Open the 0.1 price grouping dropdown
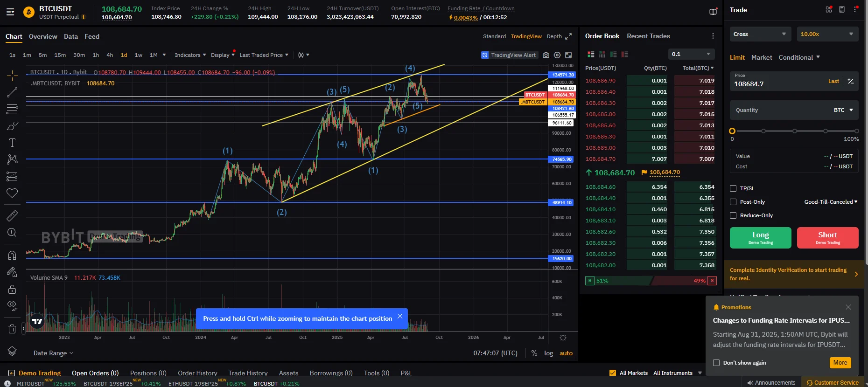Screen dimensions: 868x387 692,54
